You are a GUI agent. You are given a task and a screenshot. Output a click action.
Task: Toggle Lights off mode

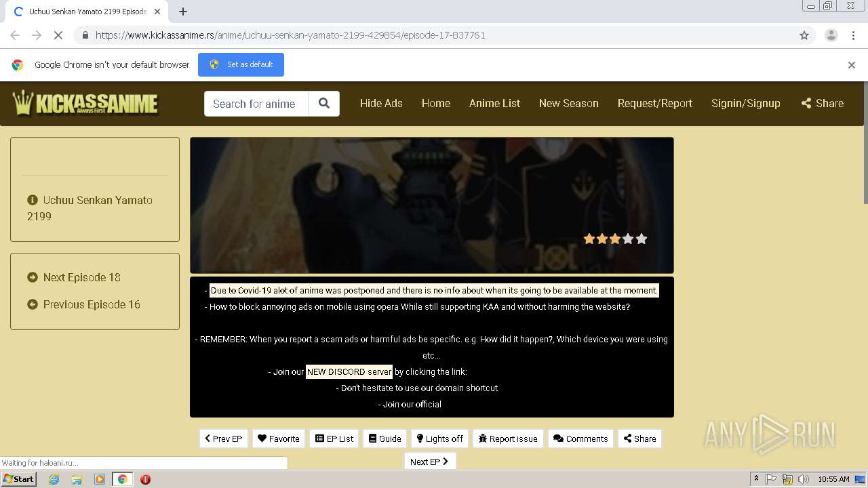tap(440, 439)
